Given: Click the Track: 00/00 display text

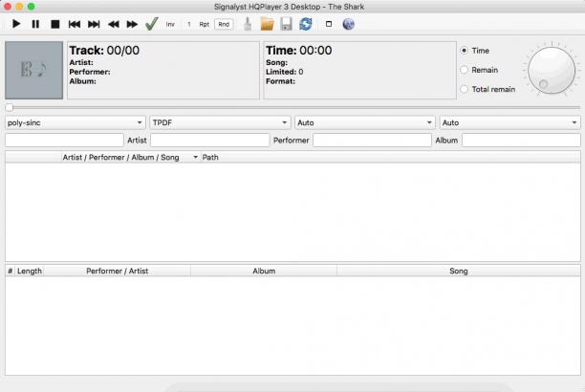Looking at the screenshot, I should point(104,51).
